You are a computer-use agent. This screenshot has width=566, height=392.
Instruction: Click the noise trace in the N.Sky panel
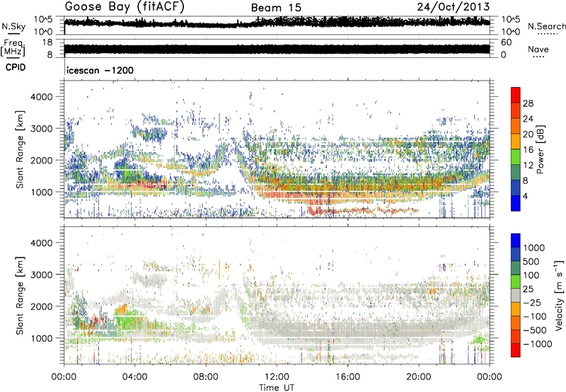(x=277, y=23)
